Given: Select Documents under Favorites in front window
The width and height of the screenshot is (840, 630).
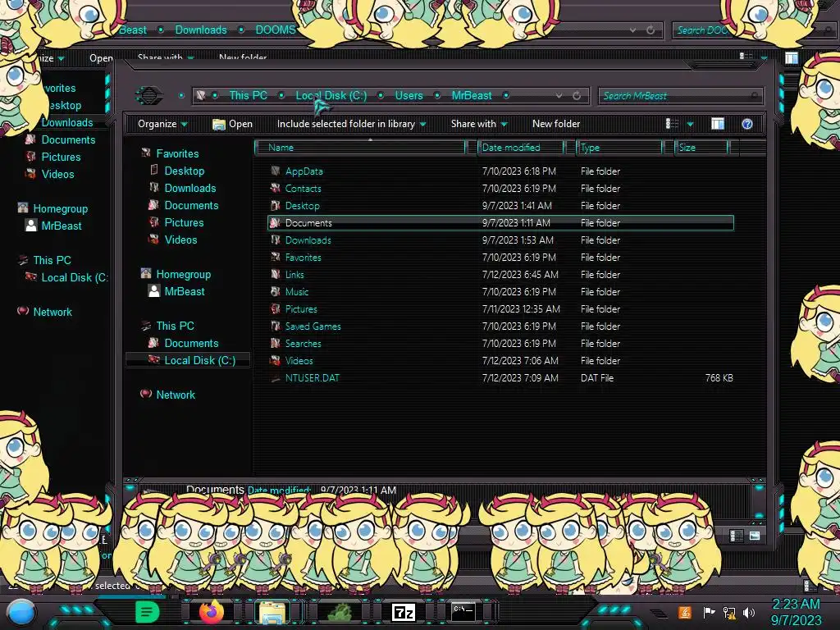Looking at the screenshot, I should (191, 205).
